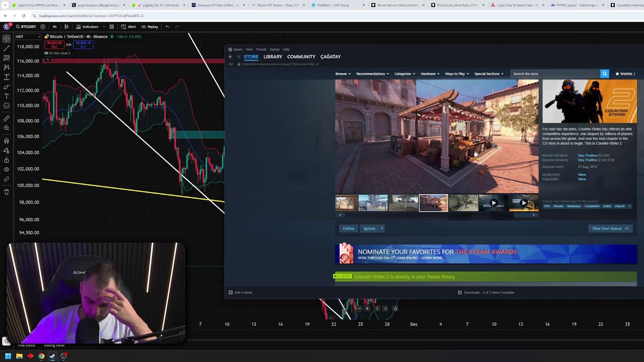Toggle magnet mode for drawings
644x362 pixels.
pyautogui.click(x=7, y=141)
